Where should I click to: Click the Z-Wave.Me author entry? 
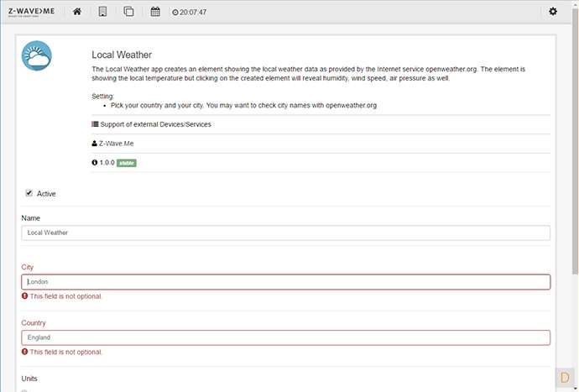[x=112, y=144]
